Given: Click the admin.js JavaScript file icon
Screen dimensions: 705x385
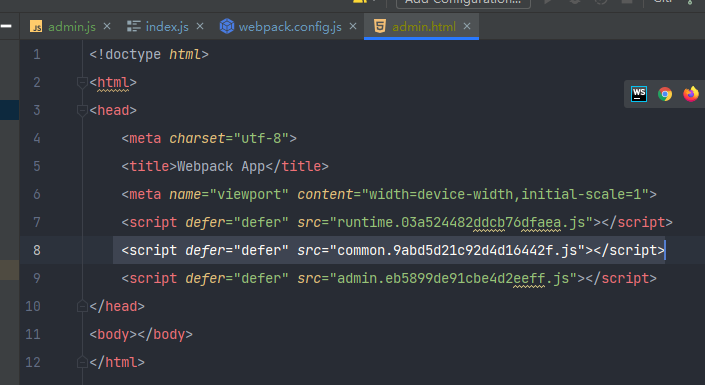Looking at the screenshot, I should [x=36, y=27].
